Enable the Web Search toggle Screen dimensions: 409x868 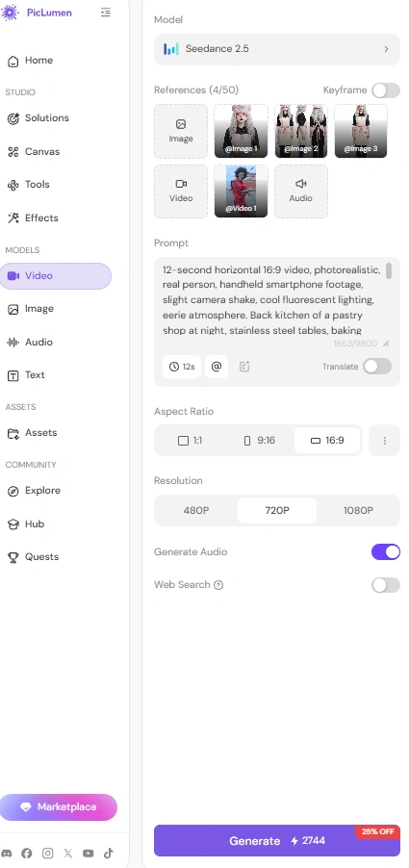(x=385, y=585)
